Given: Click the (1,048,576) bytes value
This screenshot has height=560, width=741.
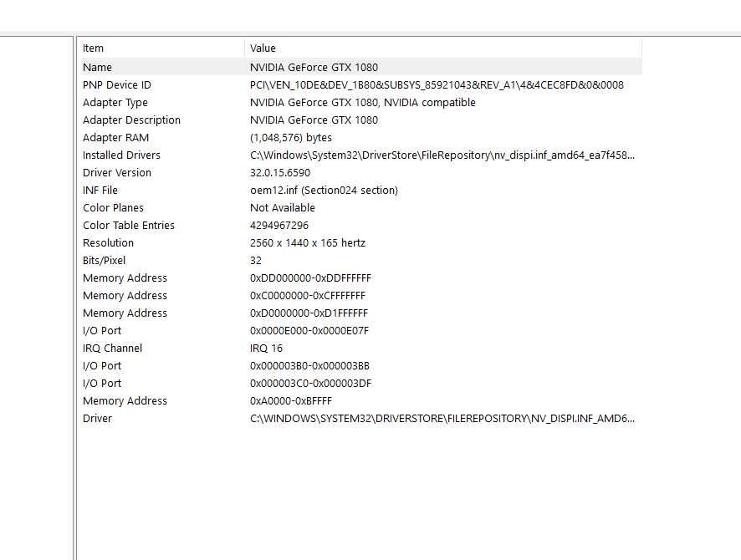Looking at the screenshot, I should click(291, 137).
